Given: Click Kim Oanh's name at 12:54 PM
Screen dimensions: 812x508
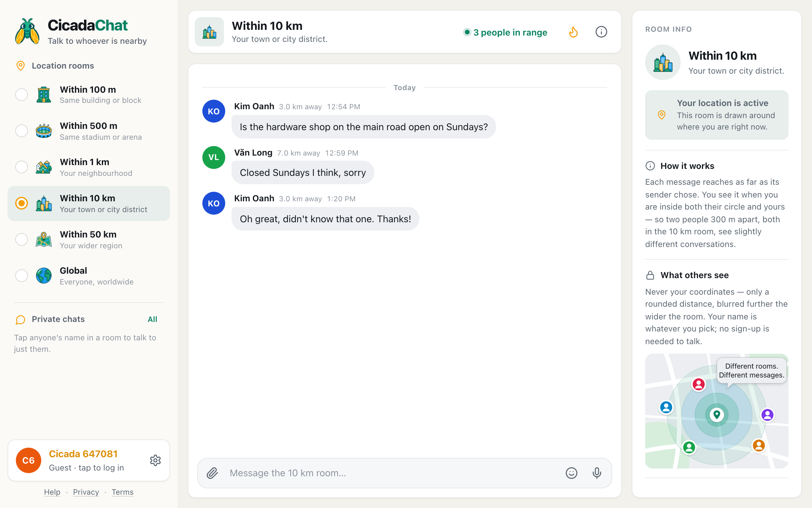Looking at the screenshot, I should click(254, 106).
